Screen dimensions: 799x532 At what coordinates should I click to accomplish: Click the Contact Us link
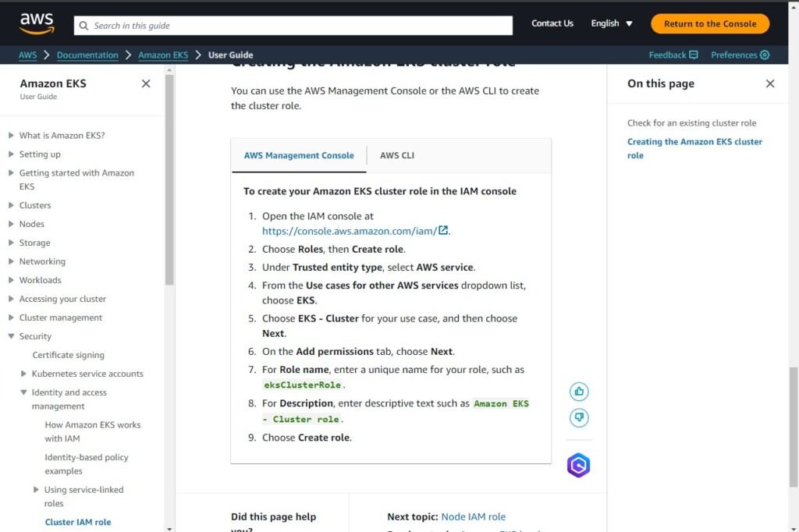552,23
